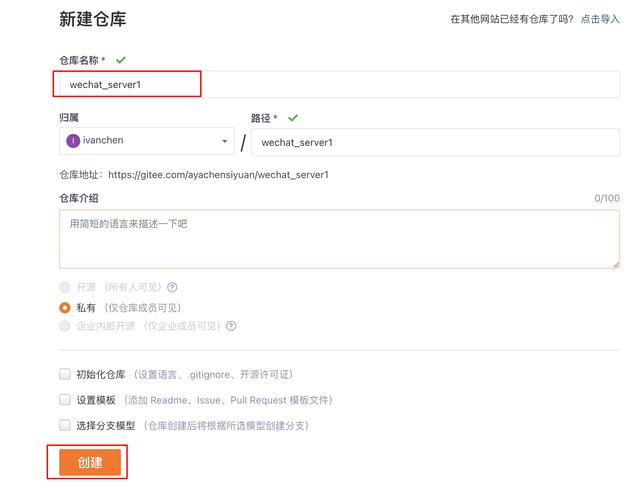
Task: Select the 开源 (所有人可见) radio button
Action: (65, 287)
